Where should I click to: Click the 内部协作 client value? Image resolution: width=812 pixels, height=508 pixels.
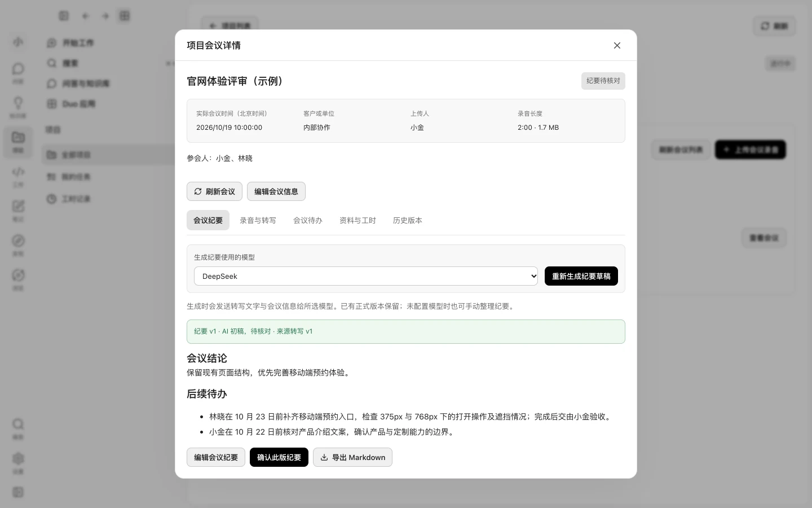pyautogui.click(x=317, y=128)
